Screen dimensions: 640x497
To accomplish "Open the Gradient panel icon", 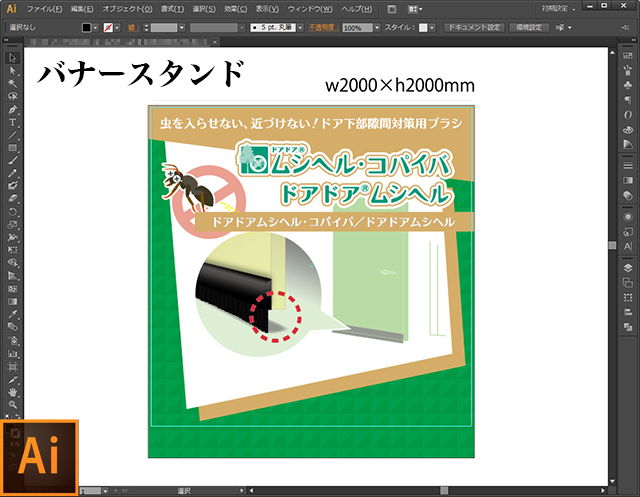I will click(x=628, y=180).
